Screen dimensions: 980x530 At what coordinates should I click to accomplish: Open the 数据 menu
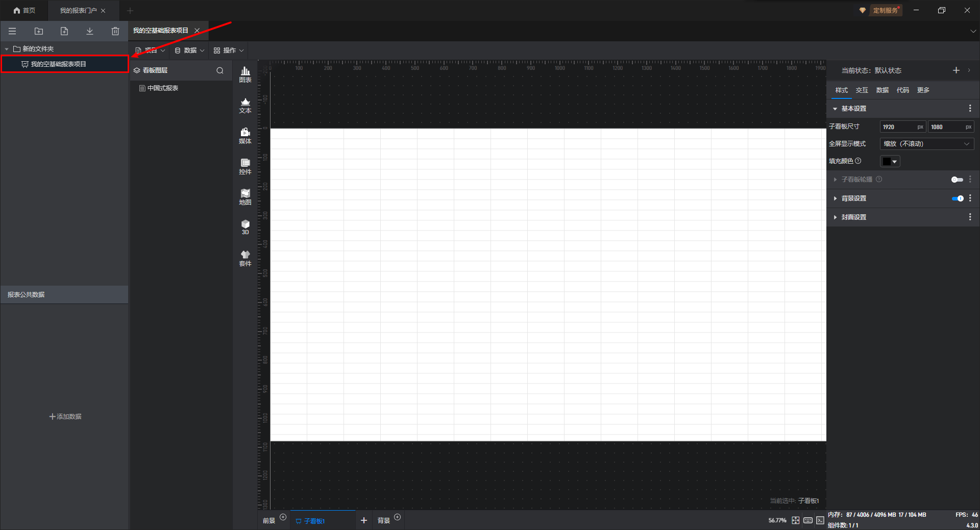point(189,51)
